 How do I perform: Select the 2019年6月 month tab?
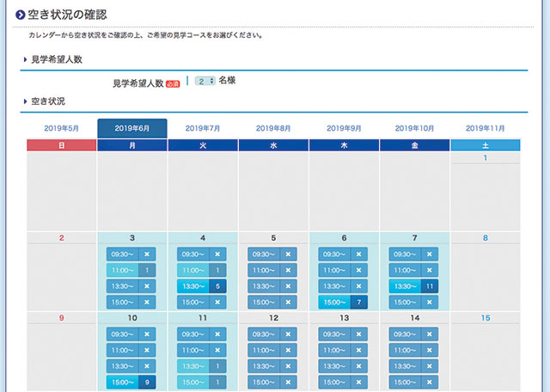coord(132,128)
